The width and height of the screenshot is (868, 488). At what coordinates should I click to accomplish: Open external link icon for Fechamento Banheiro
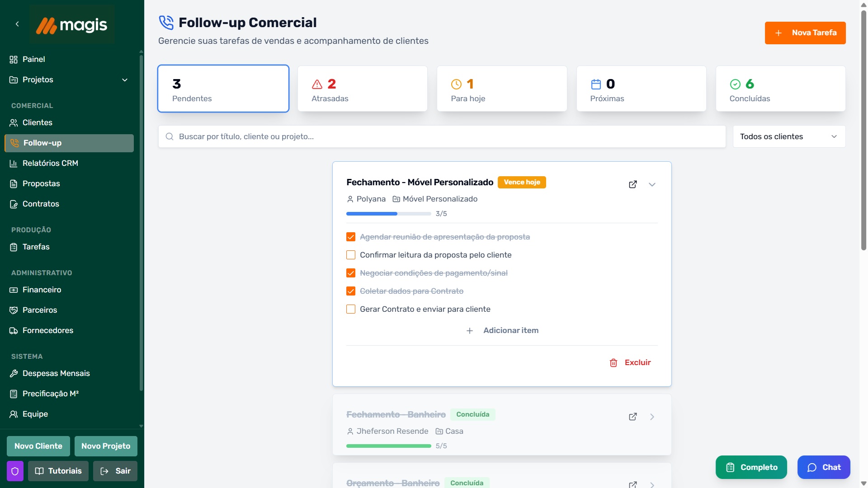pos(633,417)
